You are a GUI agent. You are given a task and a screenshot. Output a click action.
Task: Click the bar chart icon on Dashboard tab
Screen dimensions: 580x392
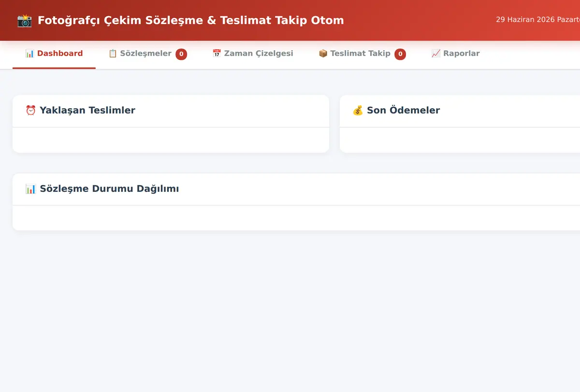[x=30, y=54]
